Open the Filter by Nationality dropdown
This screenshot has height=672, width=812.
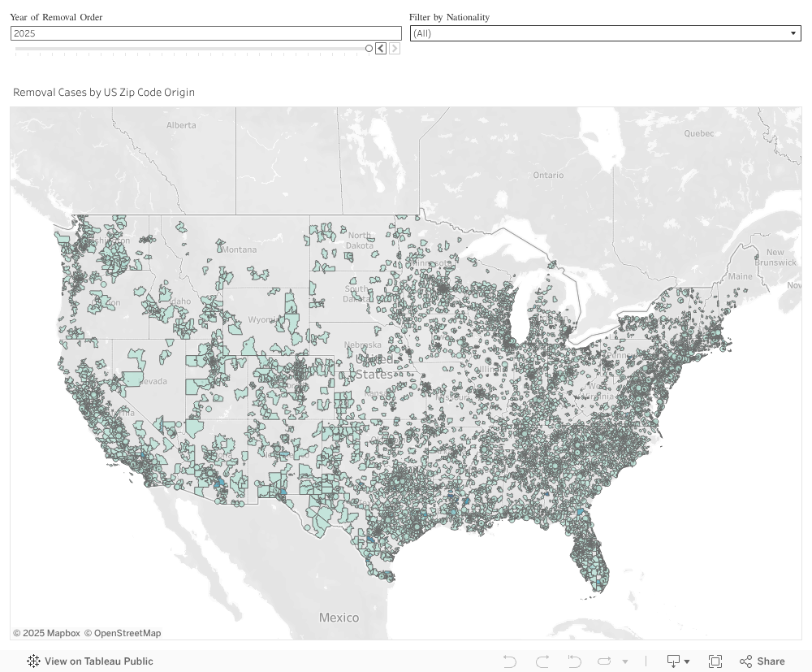point(606,33)
